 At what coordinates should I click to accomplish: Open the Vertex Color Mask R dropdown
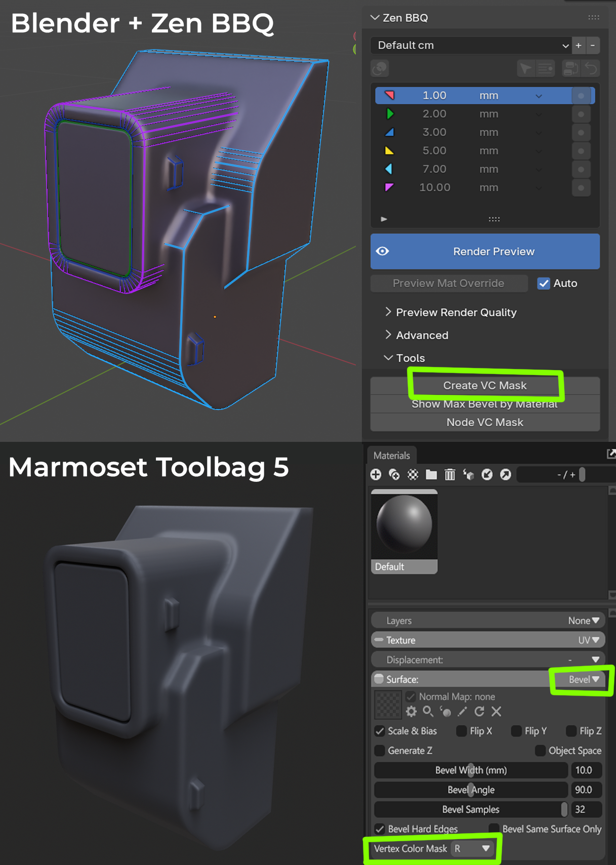473,849
